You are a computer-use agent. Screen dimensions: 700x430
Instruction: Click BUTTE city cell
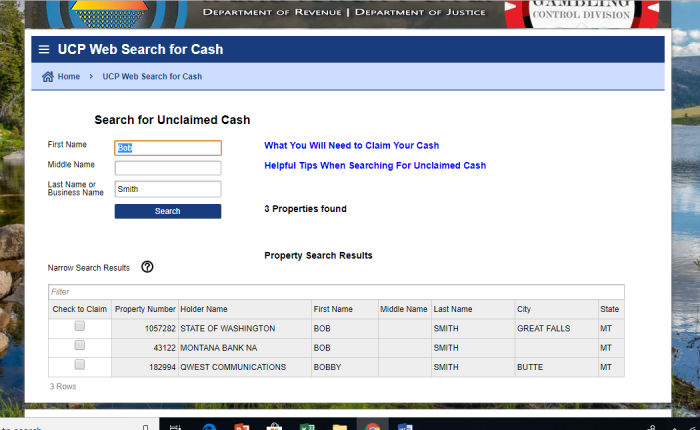tap(556, 367)
